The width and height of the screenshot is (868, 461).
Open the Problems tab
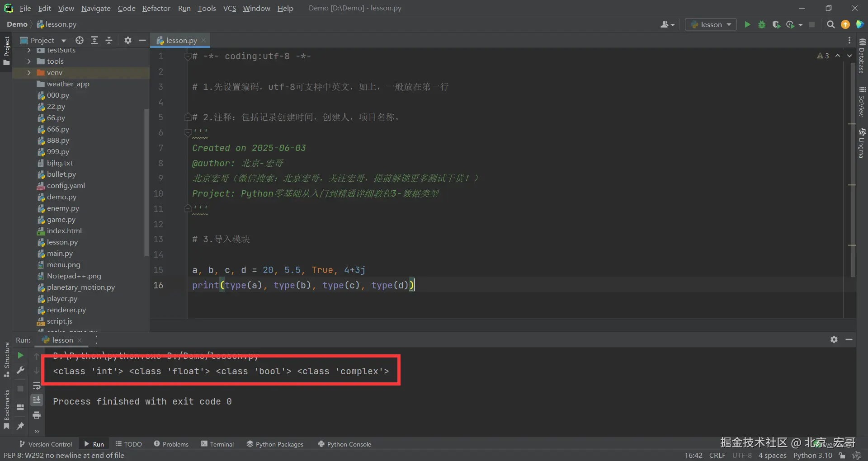tap(171, 444)
